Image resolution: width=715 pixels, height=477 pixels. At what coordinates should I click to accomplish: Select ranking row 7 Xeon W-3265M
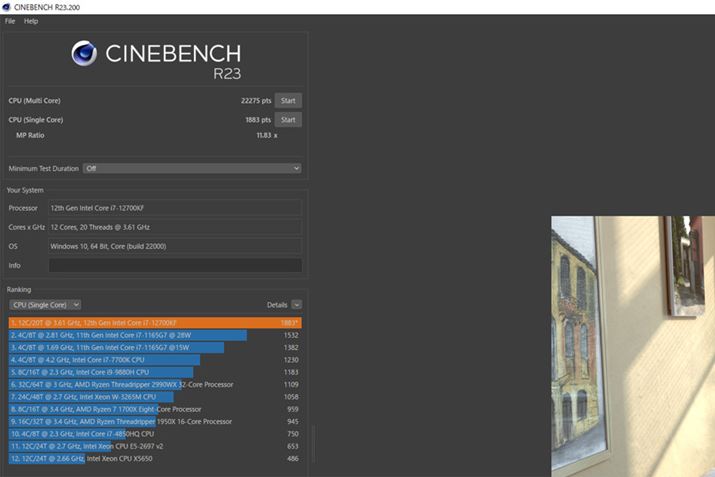155,397
